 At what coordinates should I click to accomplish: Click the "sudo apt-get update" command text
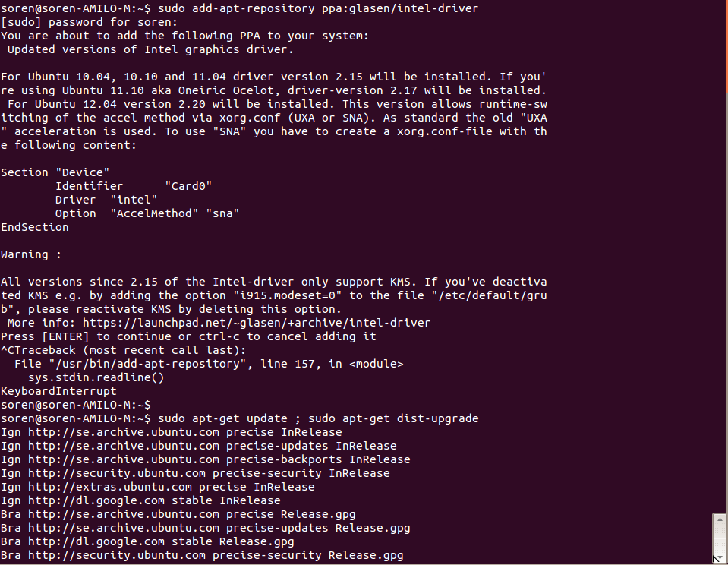coord(223,418)
